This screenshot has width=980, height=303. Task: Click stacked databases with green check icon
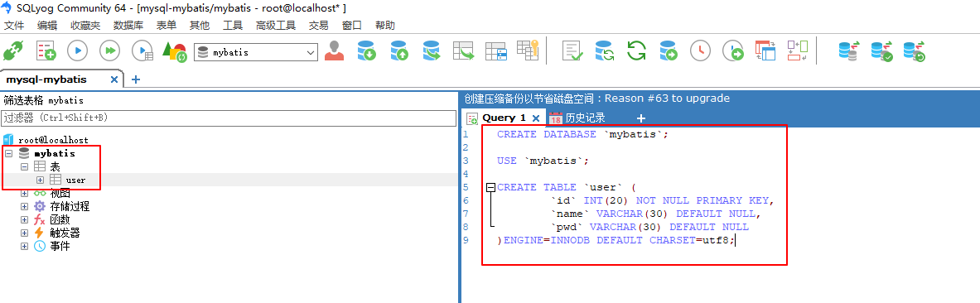882,51
